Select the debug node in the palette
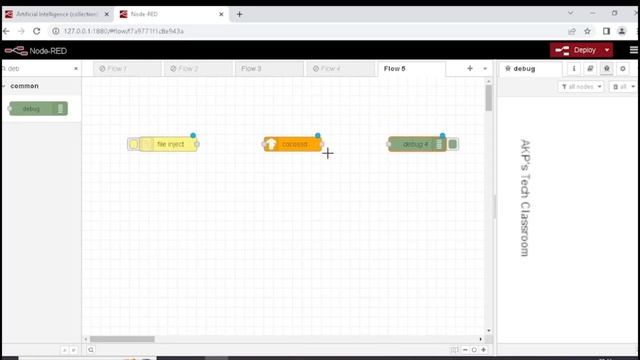The image size is (640, 360). 38,109
